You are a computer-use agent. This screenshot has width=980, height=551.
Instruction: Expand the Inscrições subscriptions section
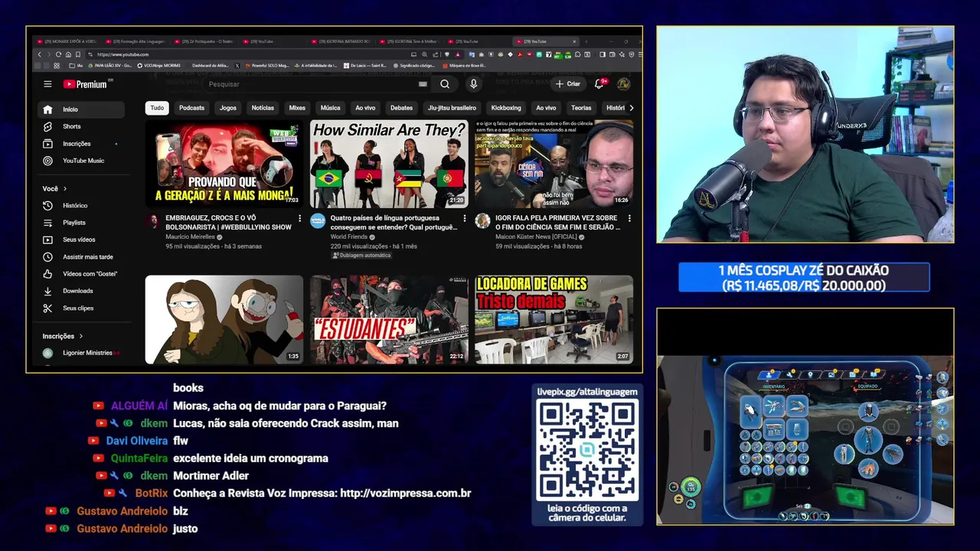[x=63, y=336]
